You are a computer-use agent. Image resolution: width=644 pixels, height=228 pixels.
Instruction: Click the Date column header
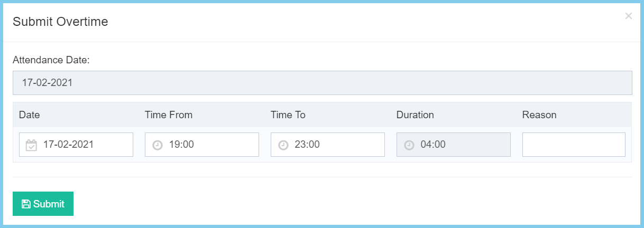[29, 115]
